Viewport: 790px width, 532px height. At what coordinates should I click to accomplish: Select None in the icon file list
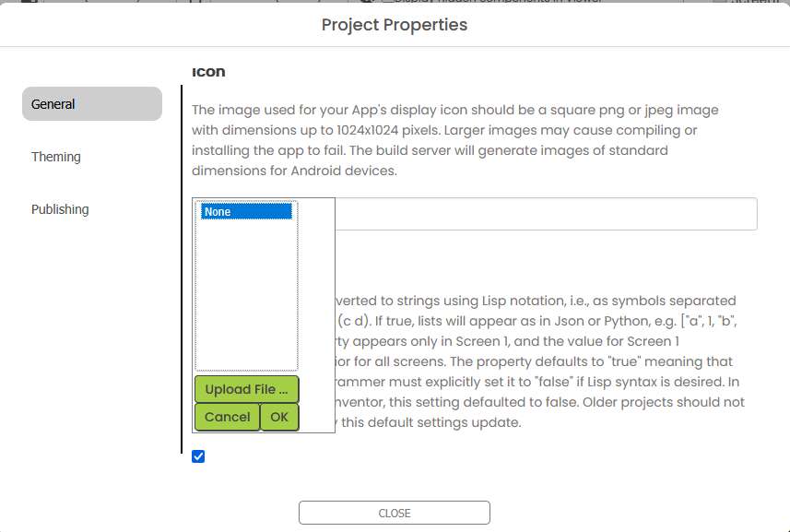click(246, 212)
